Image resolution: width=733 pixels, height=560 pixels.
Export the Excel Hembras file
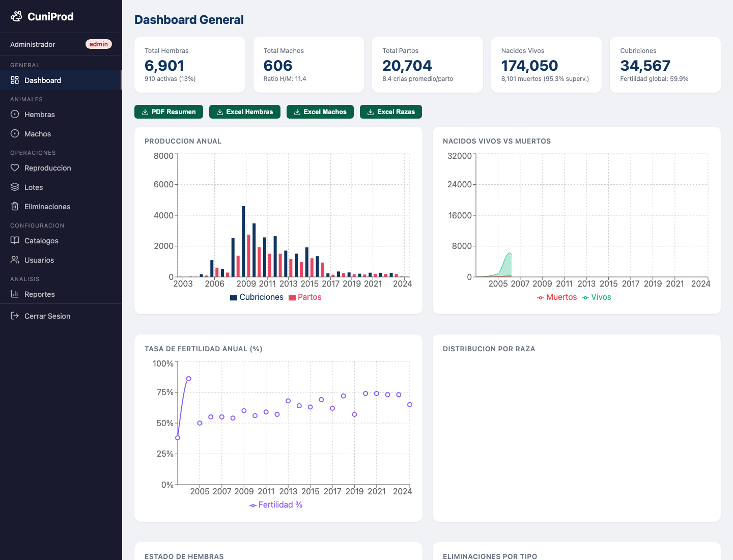pos(244,111)
